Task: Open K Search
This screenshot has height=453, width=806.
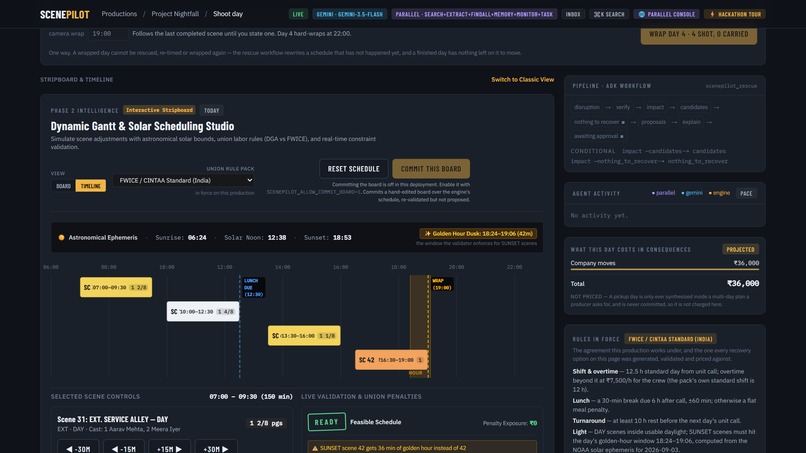Action: [x=609, y=14]
